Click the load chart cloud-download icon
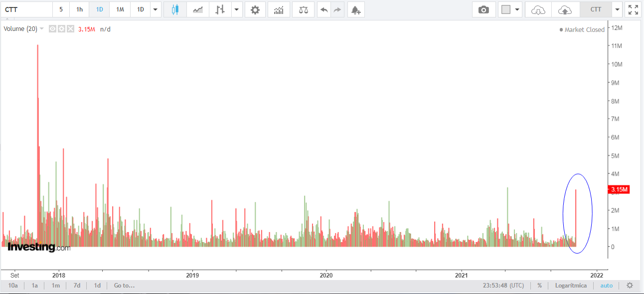Viewport: 644px width, 294px height. pyautogui.click(x=538, y=9)
